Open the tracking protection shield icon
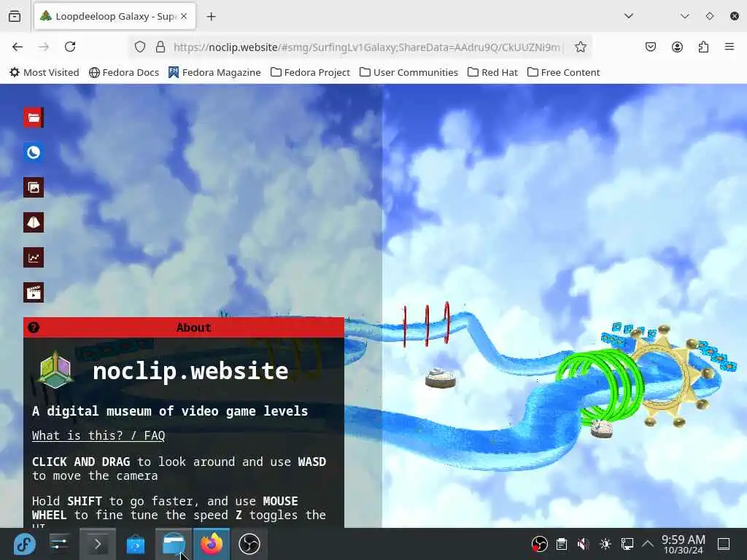This screenshot has width=747, height=560. pyautogui.click(x=139, y=47)
